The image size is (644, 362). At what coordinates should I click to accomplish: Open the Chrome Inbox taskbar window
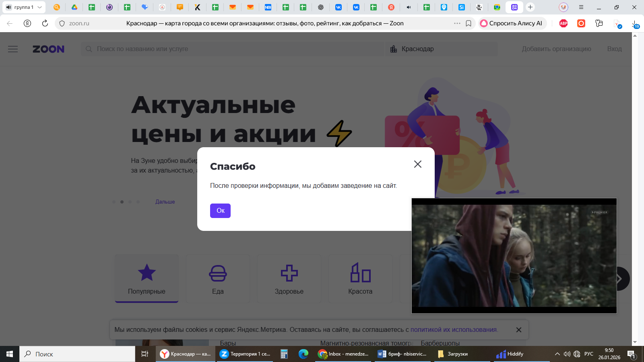click(343, 354)
